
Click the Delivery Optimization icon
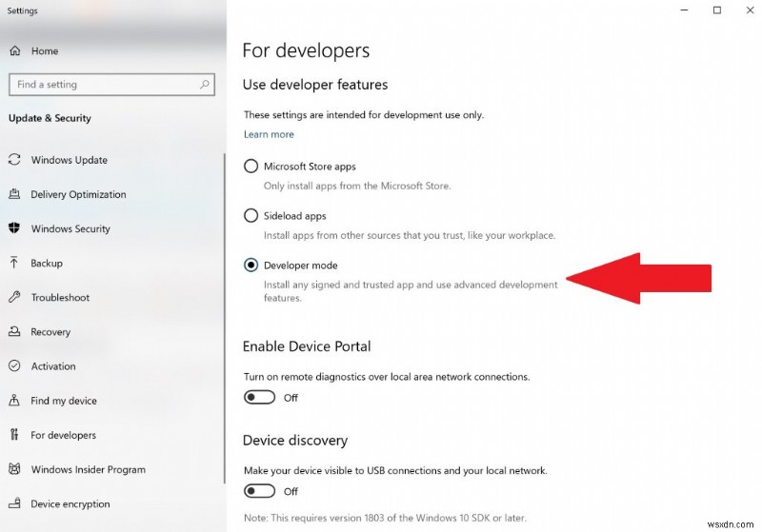coord(14,194)
